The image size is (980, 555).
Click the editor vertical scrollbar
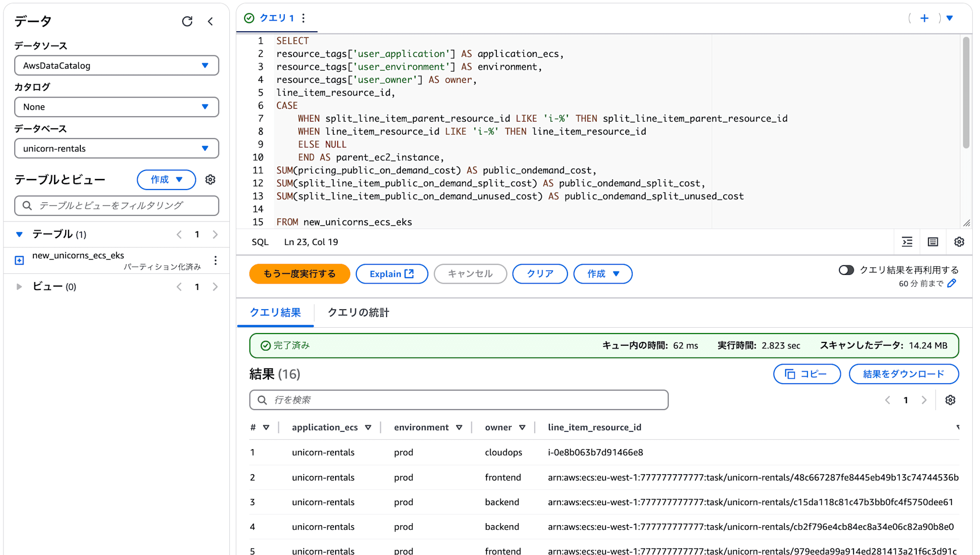pyautogui.click(x=966, y=93)
